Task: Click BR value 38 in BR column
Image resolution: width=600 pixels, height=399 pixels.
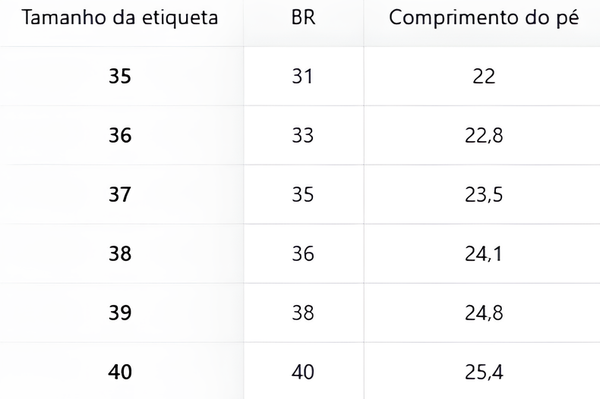Action: pos(303,313)
